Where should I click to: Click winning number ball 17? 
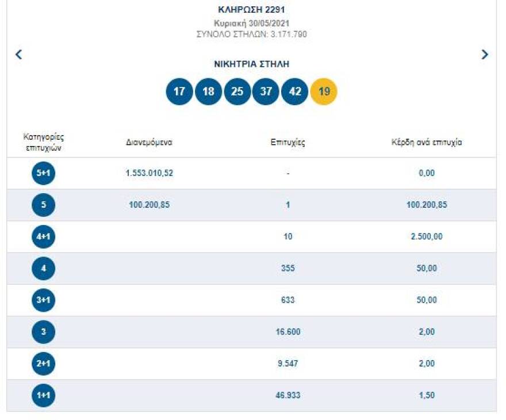tap(179, 91)
